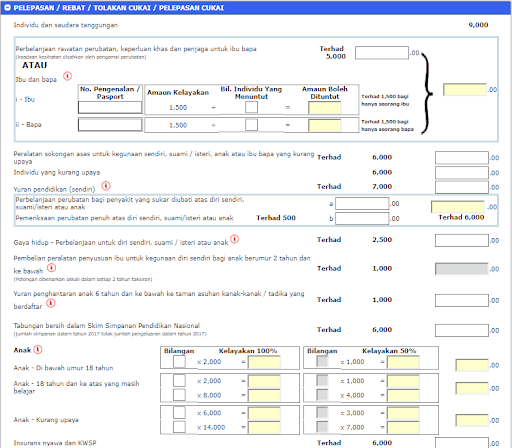Click the Perbelanjaan rawatan perubatan ibu bapa amount field
Viewport: 512px width, 448px height.
[x=382, y=53]
